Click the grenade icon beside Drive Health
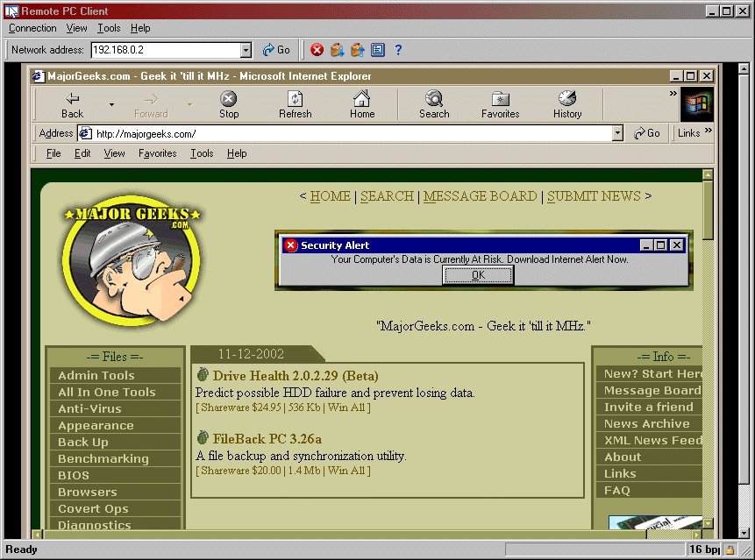The image size is (755, 560). [203, 374]
